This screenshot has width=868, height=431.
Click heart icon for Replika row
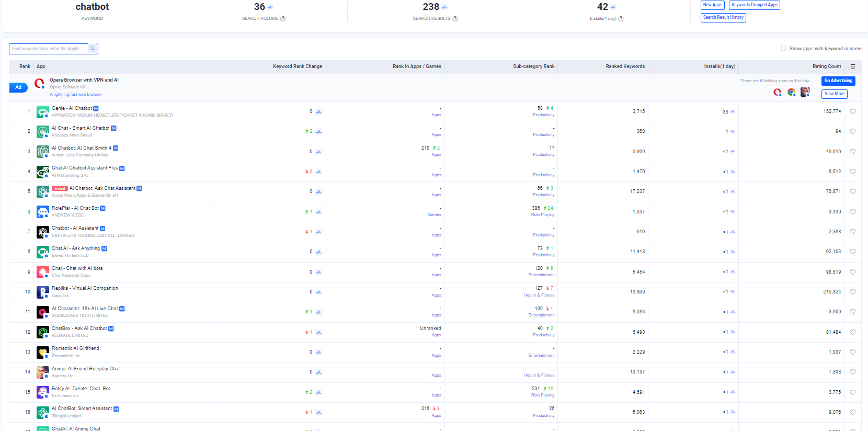pyautogui.click(x=852, y=292)
